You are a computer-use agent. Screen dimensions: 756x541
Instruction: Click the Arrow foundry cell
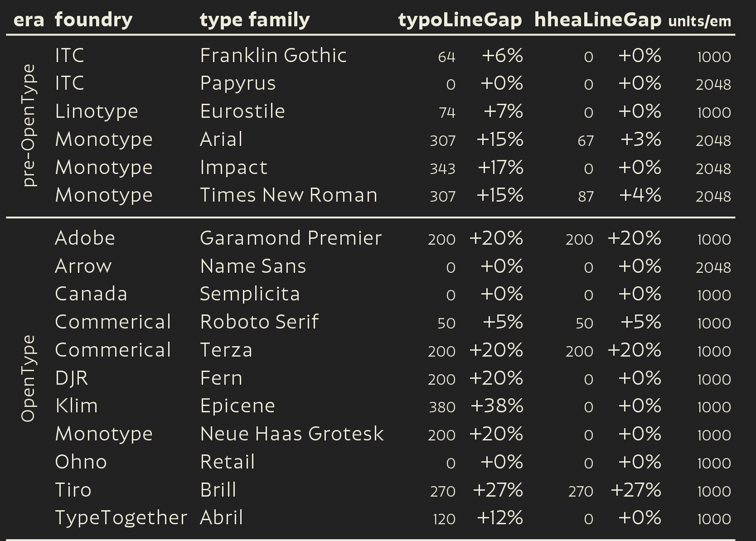(83, 266)
